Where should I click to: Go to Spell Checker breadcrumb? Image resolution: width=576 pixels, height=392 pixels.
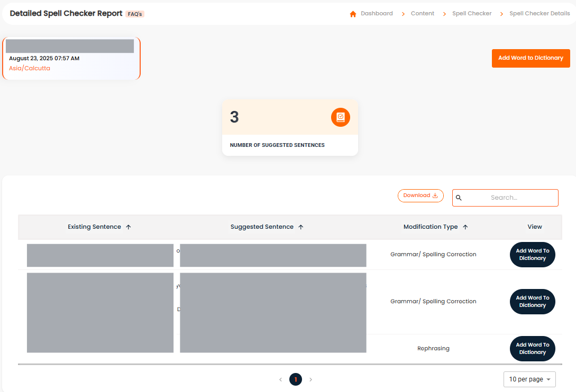pyautogui.click(x=472, y=14)
